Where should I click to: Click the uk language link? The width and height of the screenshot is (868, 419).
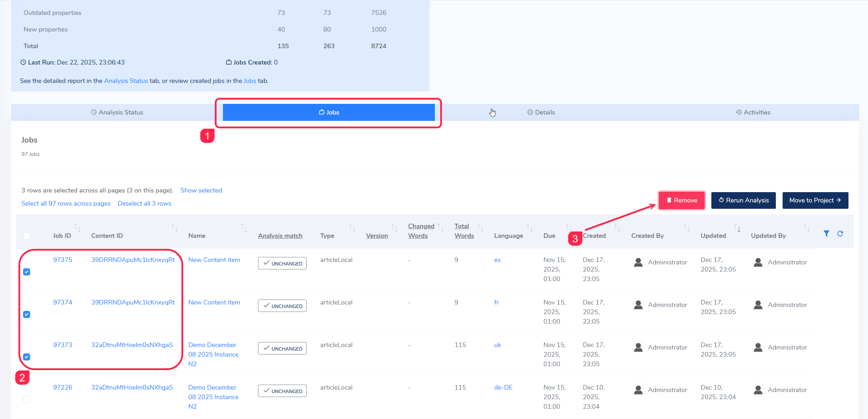498,345
